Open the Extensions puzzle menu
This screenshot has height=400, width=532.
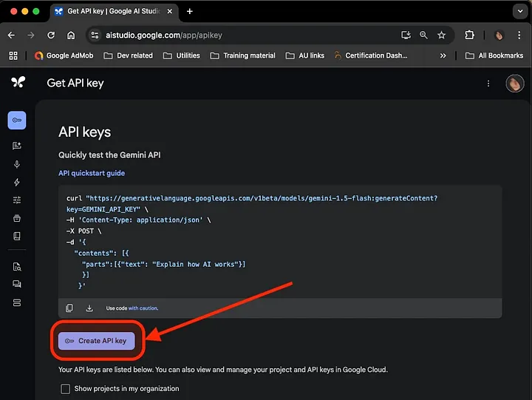coord(470,35)
